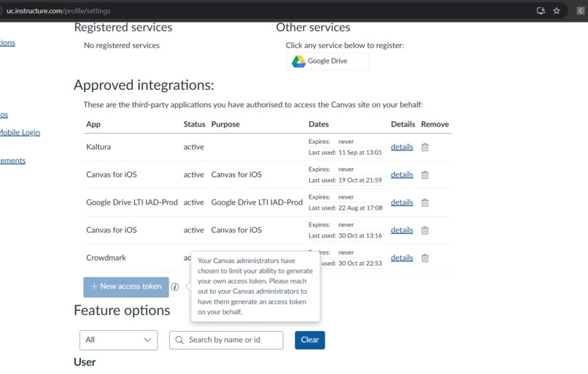Open Mobile Login link in sidebar
The height and width of the screenshot is (374, 588).
coord(20,132)
